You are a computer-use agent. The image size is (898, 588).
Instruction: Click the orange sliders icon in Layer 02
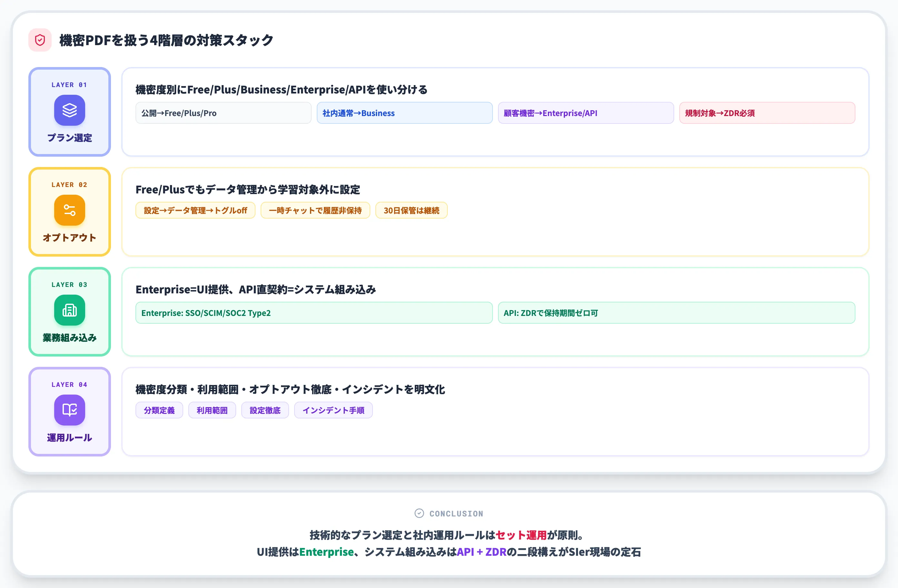point(69,210)
